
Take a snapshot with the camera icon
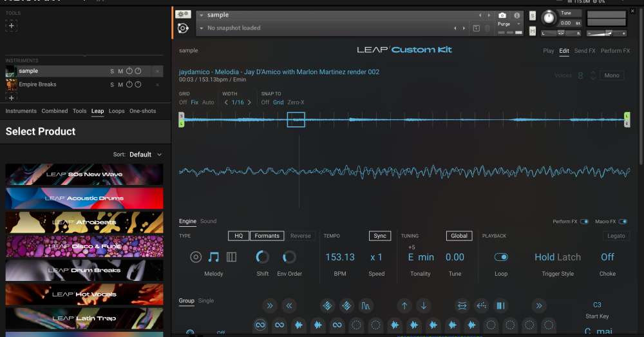pyautogui.click(x=502, y=15)
